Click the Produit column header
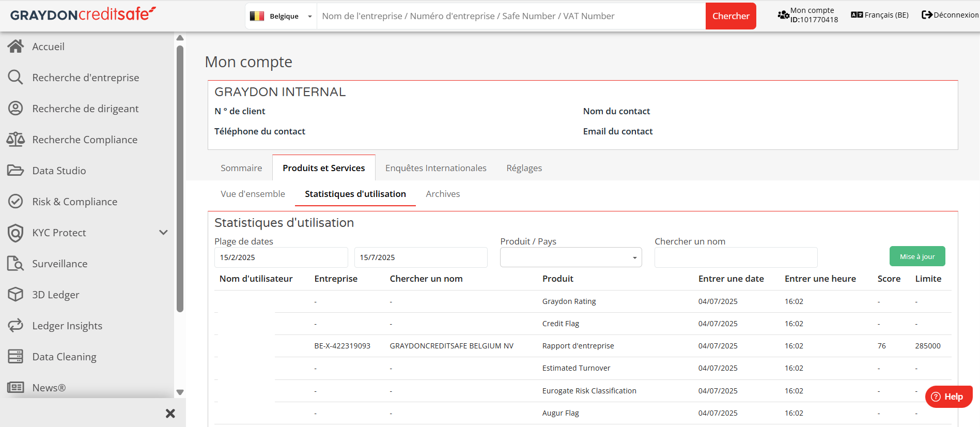This screenshot has width=980, height=427. click(557, 279)
